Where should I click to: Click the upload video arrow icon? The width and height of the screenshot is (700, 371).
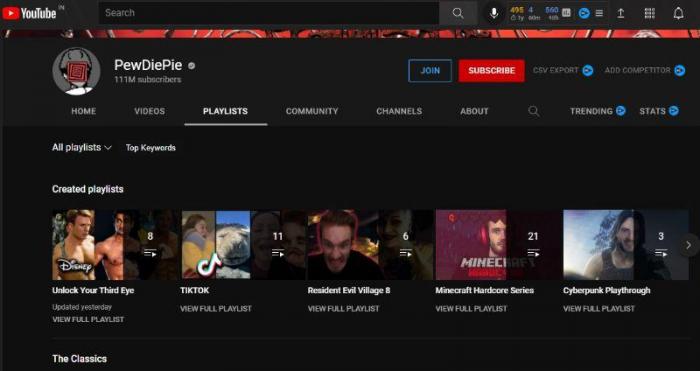point(621,13)
